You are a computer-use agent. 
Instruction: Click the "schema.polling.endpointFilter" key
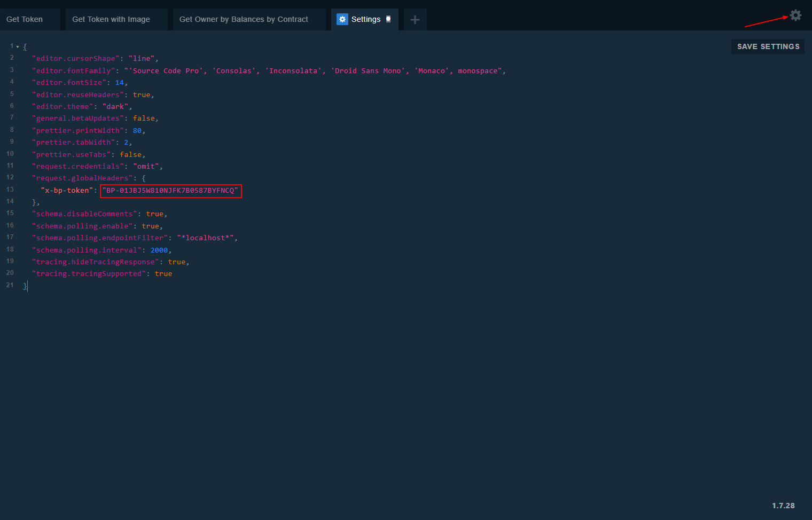100,238
